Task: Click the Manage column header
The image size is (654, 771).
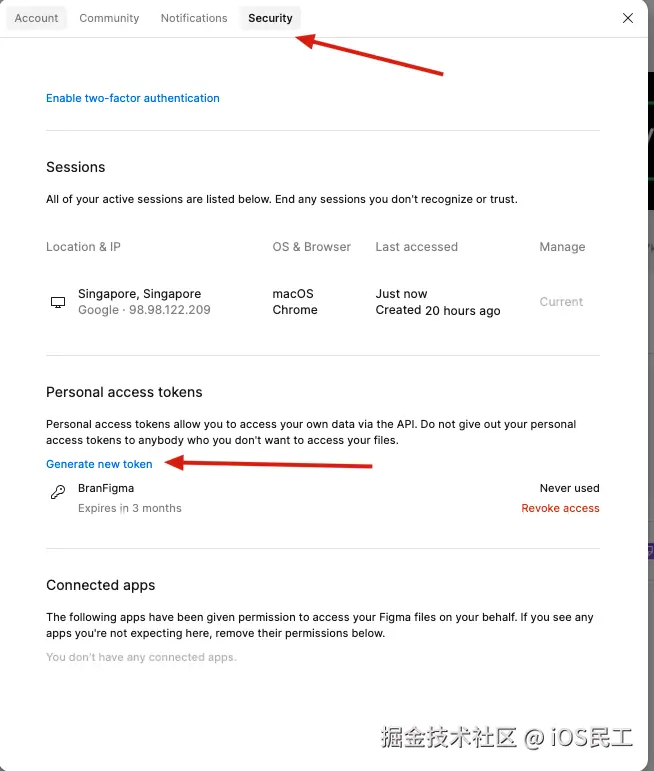Action: tap(562, 247)
